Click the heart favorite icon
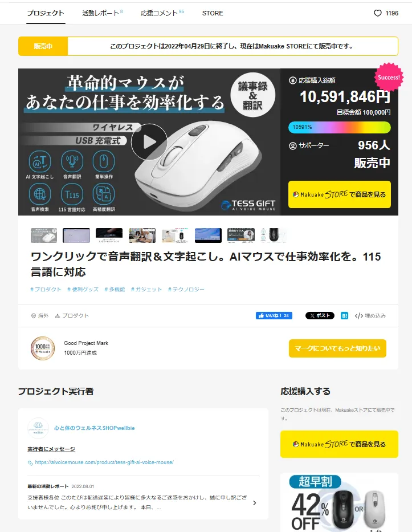 (377, 13)
